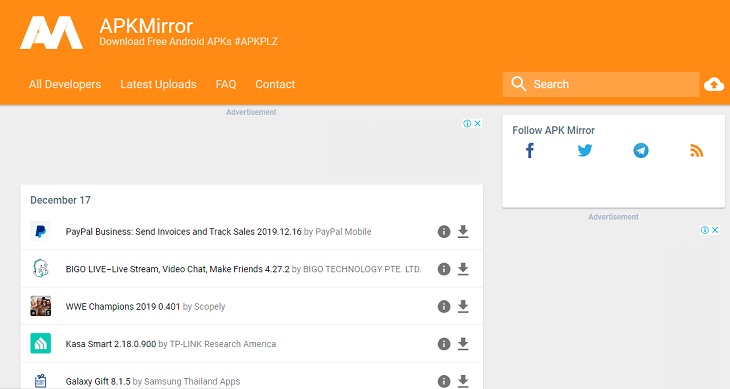Download WWE Champions 2019 APK

463,306
